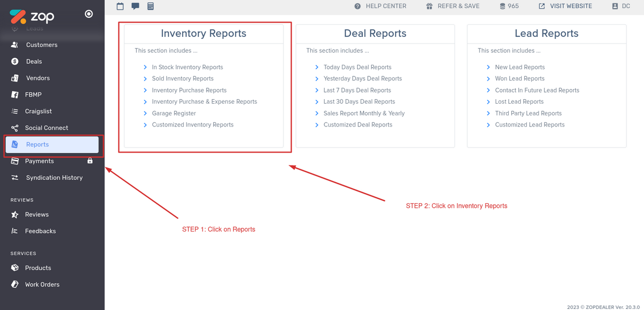This screenshot has width=644, height=310.
Task: Click the Syndication History icon
Action: [15, 178]
